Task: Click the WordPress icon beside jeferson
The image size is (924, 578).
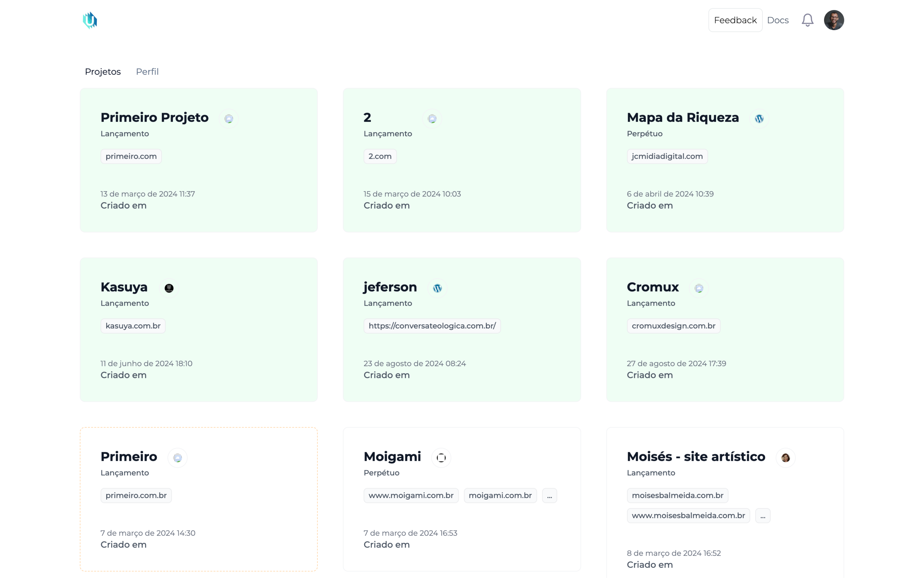Action: 437,288
